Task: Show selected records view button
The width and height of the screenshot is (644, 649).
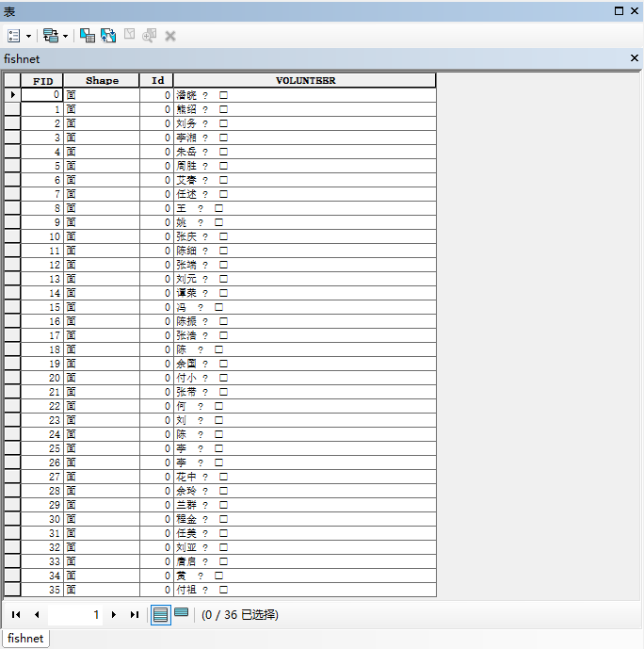Action: [181, 612]
